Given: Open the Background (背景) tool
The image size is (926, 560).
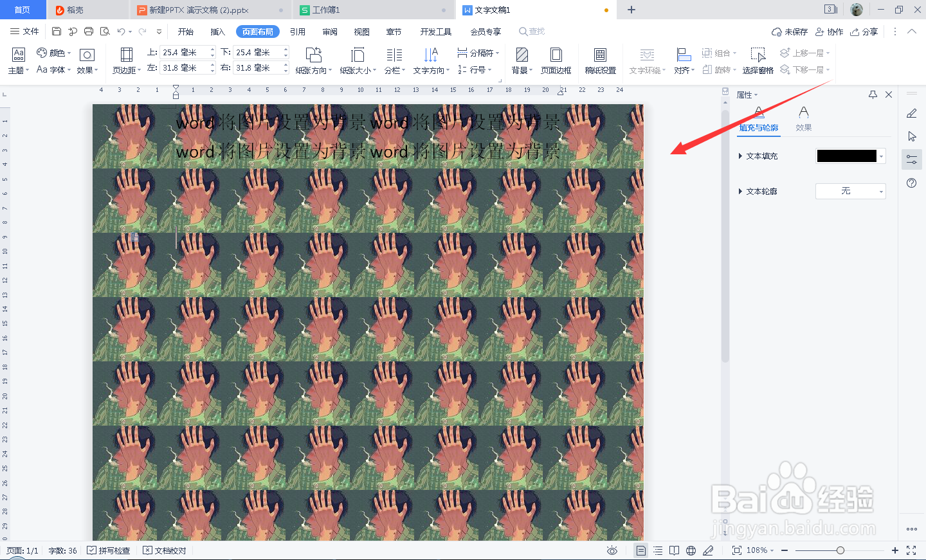Looking at the screenshot, I should (522, 61).
